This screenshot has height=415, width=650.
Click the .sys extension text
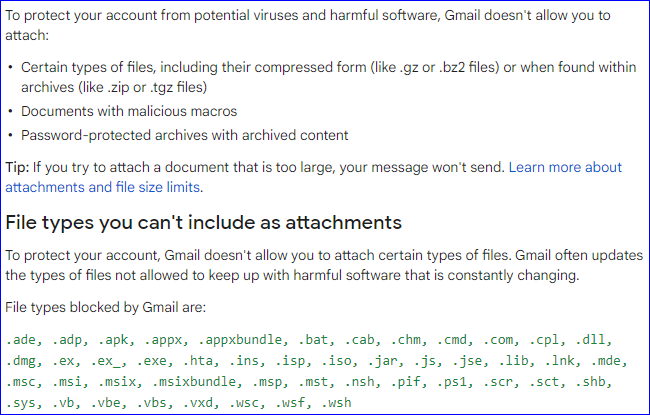[x=21, y=403]
